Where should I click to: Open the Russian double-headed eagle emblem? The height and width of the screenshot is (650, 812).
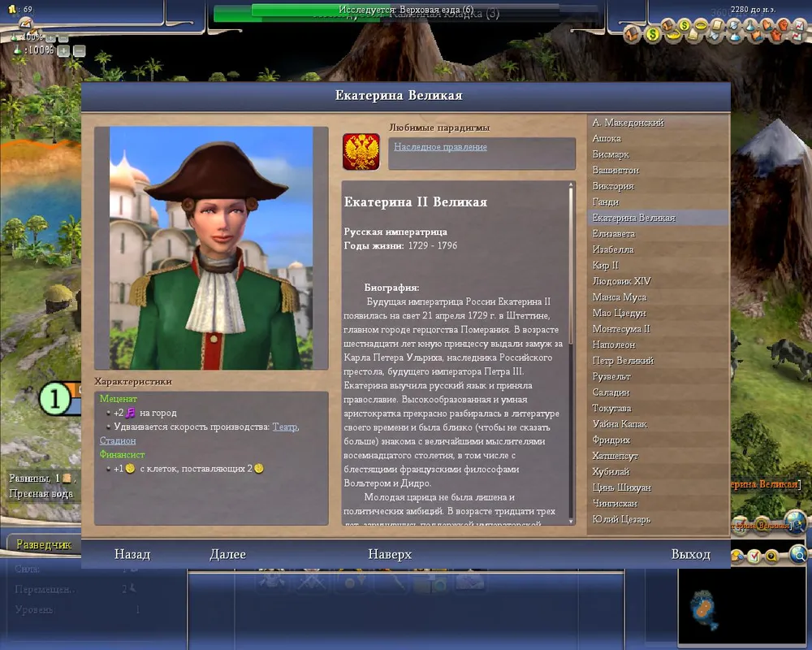point(361,151)
